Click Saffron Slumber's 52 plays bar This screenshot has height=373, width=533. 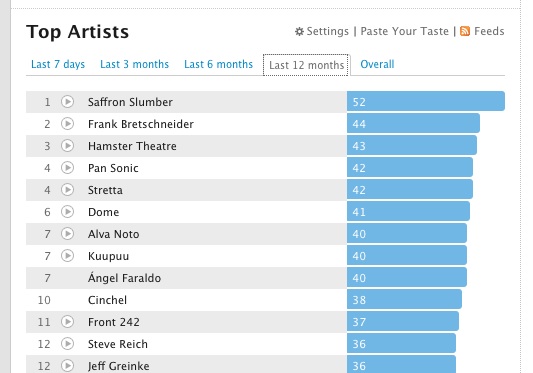[426, 101]
